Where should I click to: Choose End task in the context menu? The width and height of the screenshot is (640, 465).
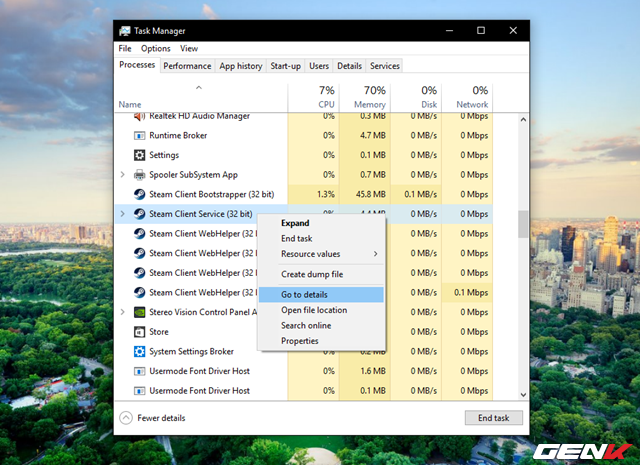(x=321, y=238)
